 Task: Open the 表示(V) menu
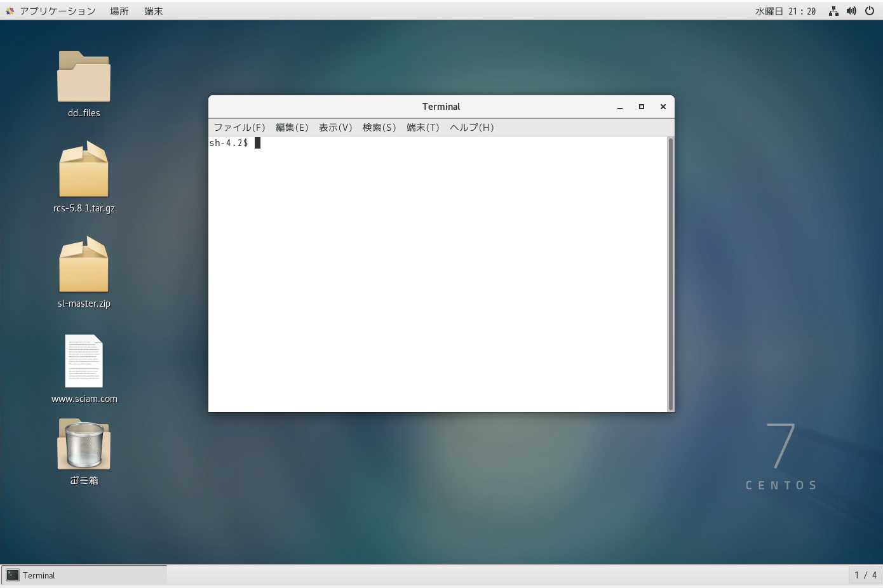click(335, 128)
